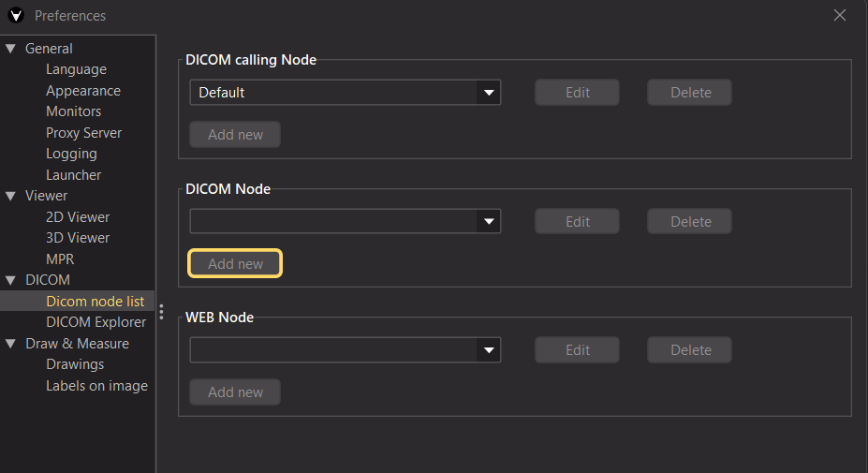Collapse the Viewer tree section
Screen dimensions: 868x473
pyautogui.click(x=10, y=196)
